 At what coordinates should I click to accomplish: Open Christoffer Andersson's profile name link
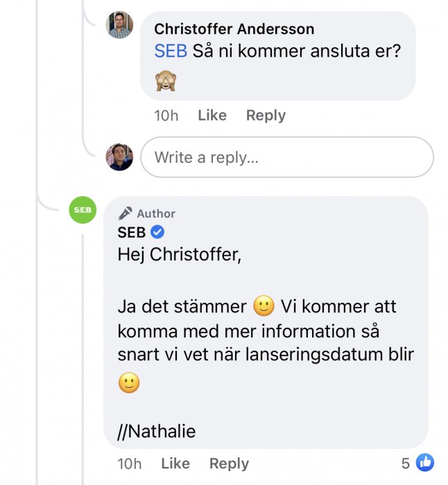234,29
